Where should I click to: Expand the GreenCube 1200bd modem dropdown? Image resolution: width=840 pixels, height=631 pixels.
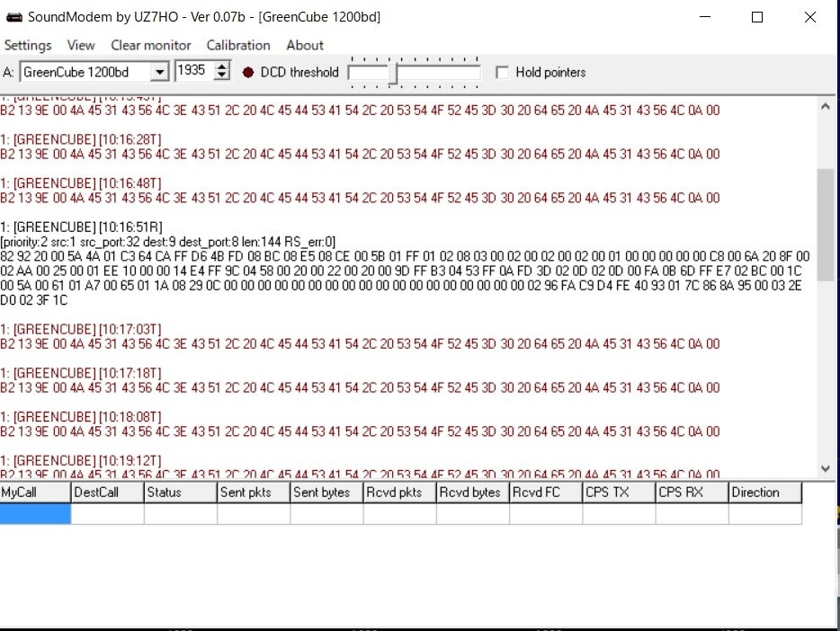(159, 72)
